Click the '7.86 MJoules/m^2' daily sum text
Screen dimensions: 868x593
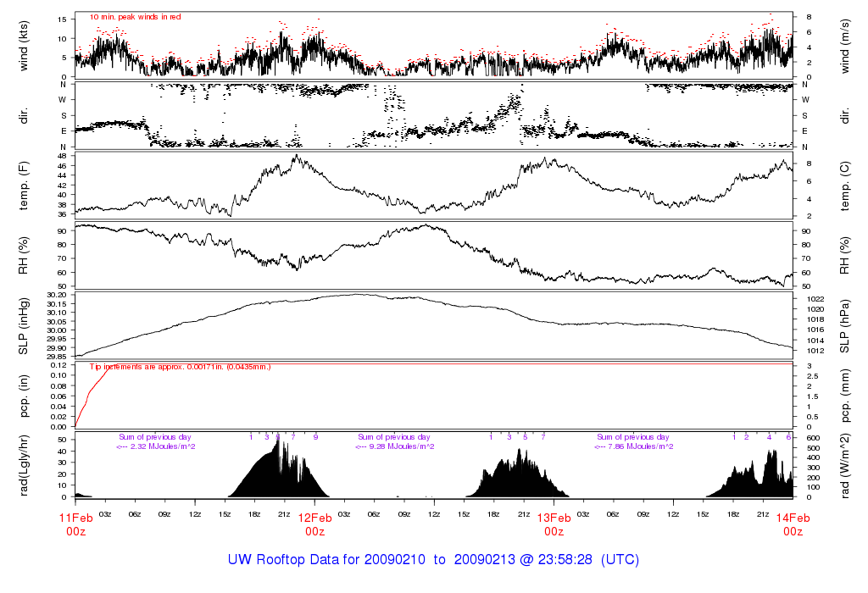[641, 446]
